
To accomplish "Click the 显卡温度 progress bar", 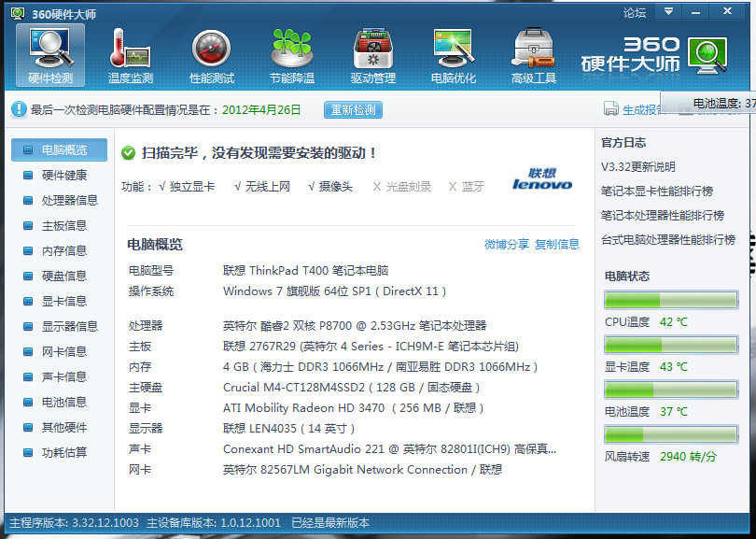I will (671, 345).
